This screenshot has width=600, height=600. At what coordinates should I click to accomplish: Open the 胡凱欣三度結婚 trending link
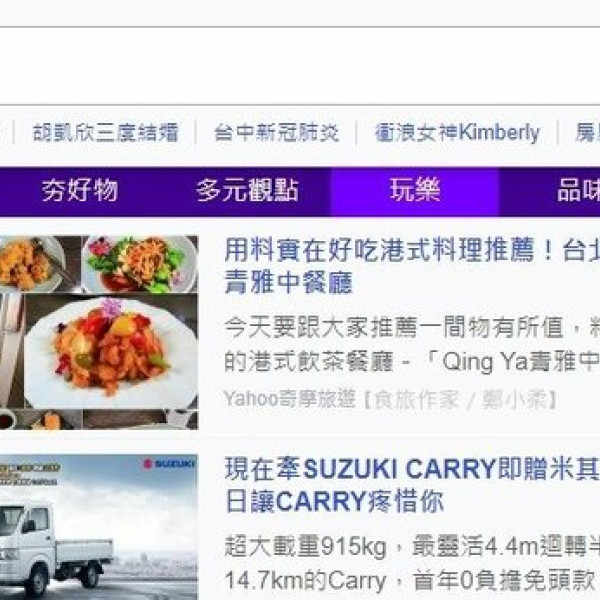106,132
